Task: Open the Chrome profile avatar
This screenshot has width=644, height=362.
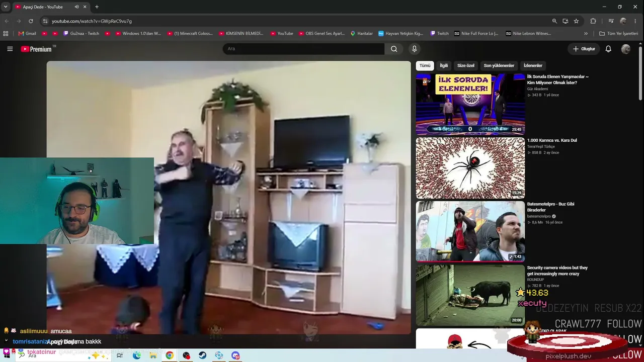Action: [623, 21]
